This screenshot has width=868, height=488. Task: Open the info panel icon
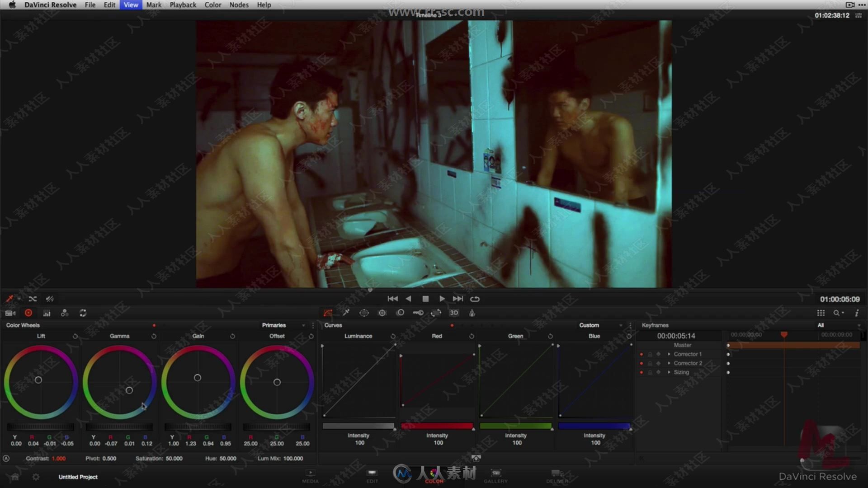click(x=857, y=313)
